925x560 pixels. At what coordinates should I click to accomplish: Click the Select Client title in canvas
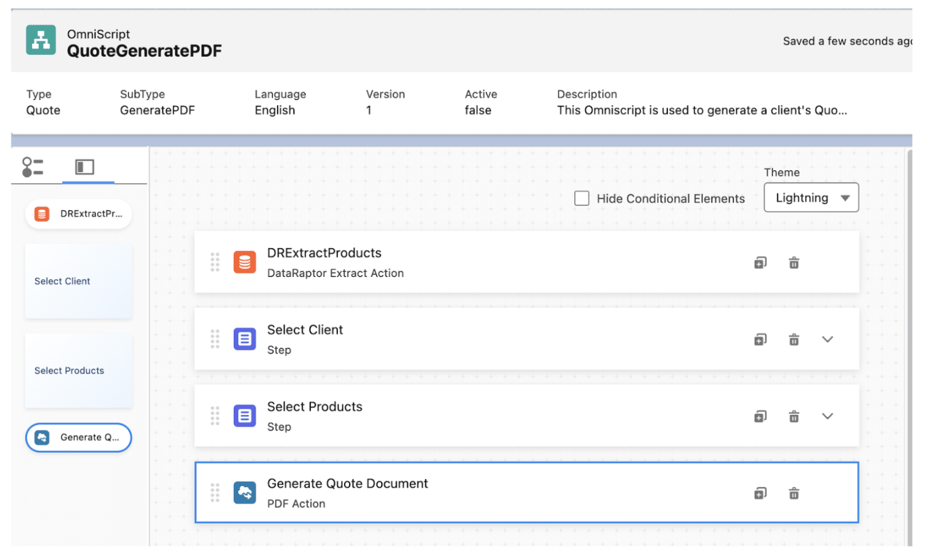(x=305, y=330)
